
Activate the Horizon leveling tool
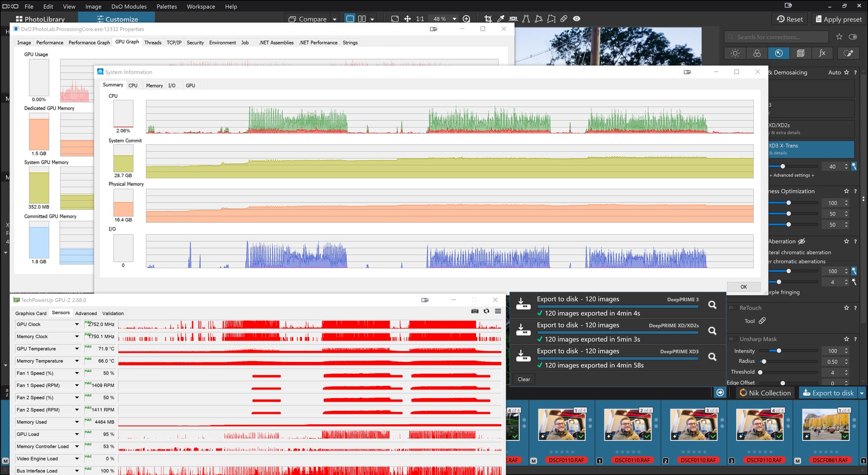coord(513,19)
